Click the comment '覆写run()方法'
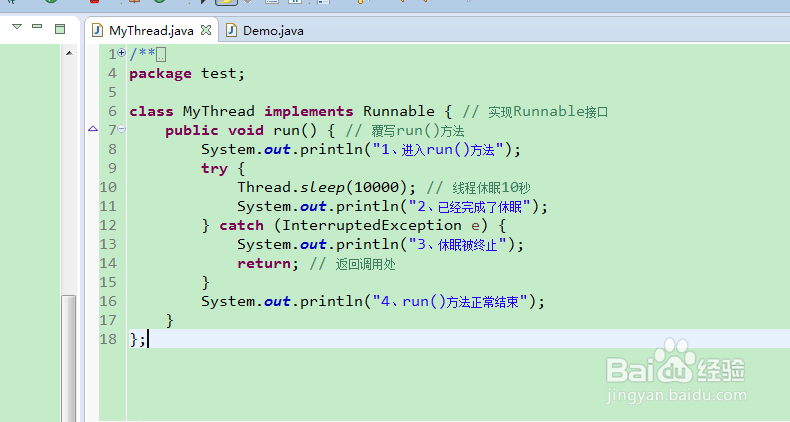The image size is (790, 422). pyautogui.click(x=418, y=131)
